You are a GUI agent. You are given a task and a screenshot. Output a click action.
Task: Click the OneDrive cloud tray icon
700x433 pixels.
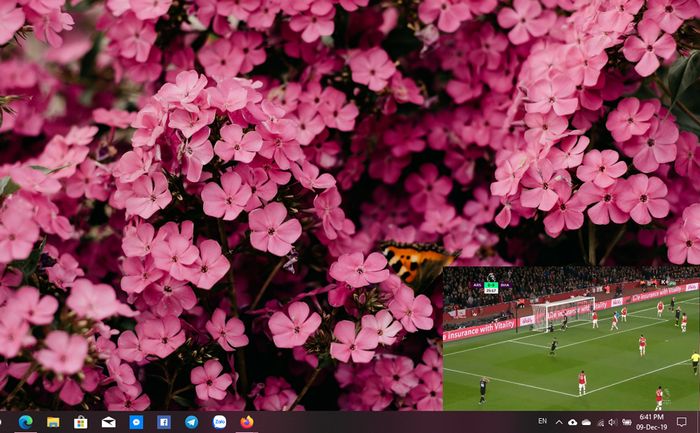[x=587, y=422]
